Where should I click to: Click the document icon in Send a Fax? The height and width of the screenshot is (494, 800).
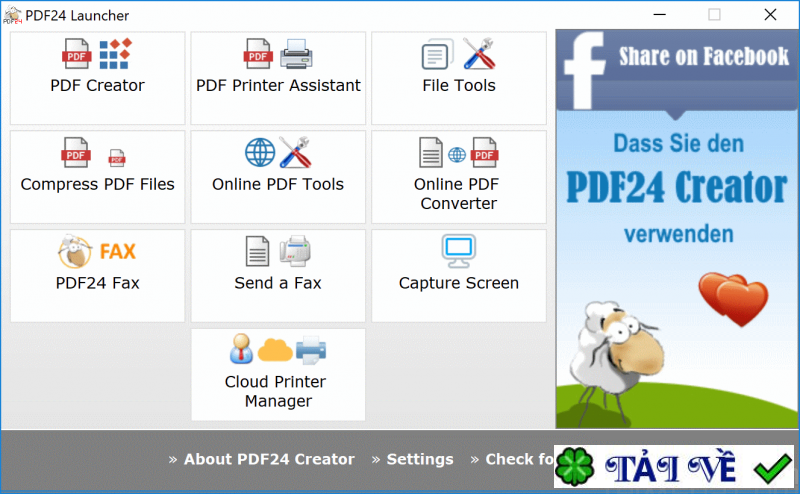[258, 251]
